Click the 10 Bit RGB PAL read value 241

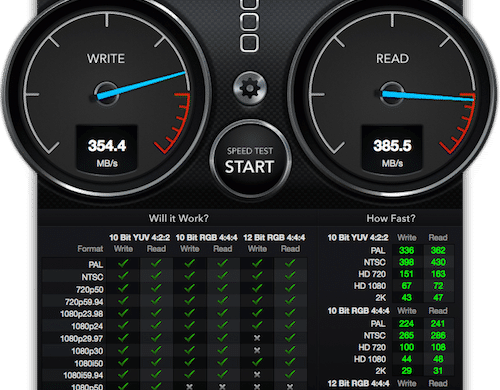[438, 323]
